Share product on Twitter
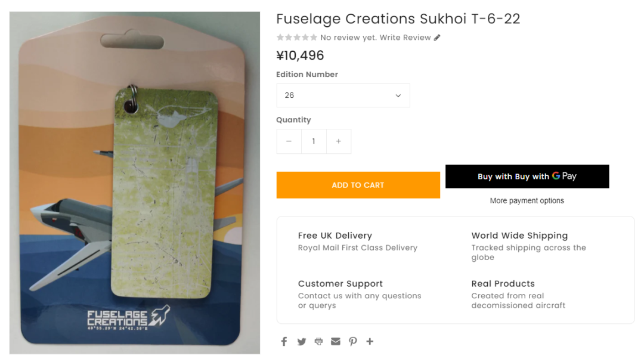 302,342
